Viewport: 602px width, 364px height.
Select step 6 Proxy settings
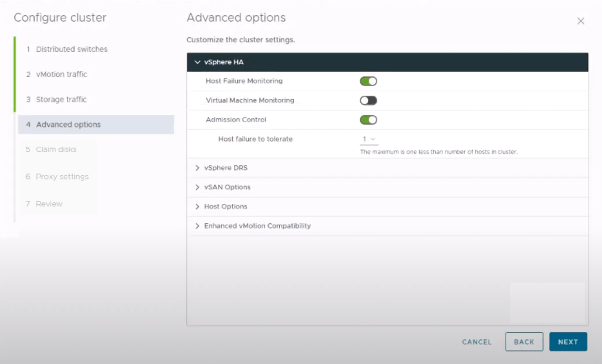tap(57, 177)
